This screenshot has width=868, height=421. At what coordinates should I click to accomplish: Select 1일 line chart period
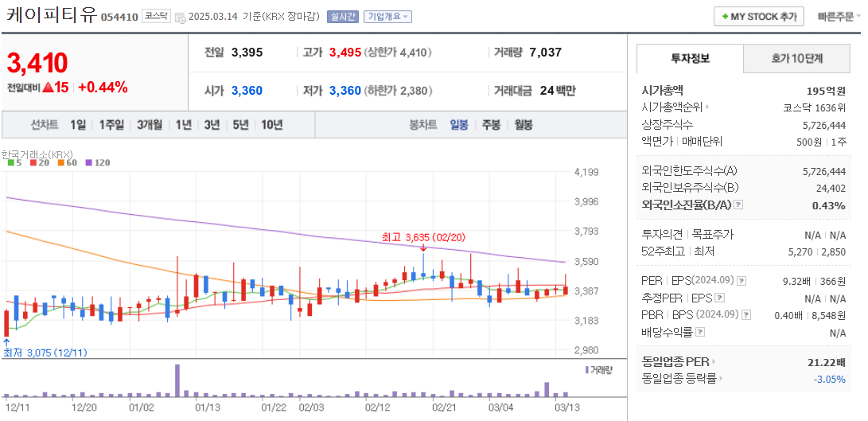click(78, 125)
